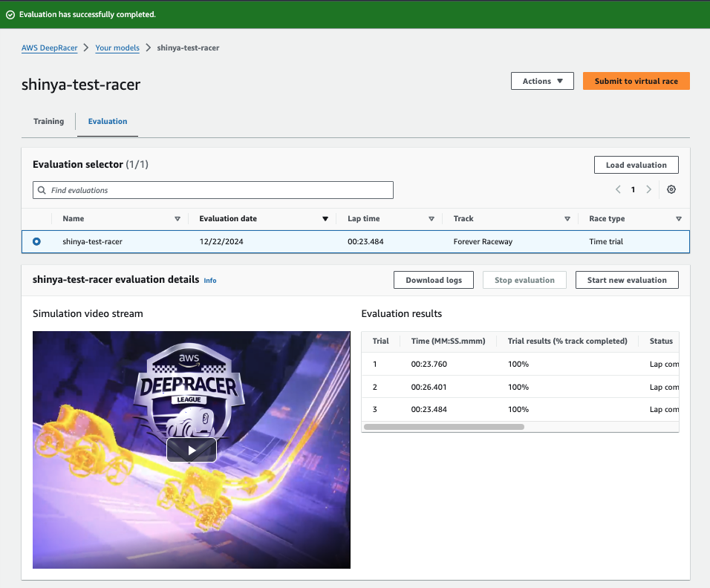Open the Actions dropdown menu
Image resolution: width=710 pixels, height=588 pixels.
click(x=542, y=81)
